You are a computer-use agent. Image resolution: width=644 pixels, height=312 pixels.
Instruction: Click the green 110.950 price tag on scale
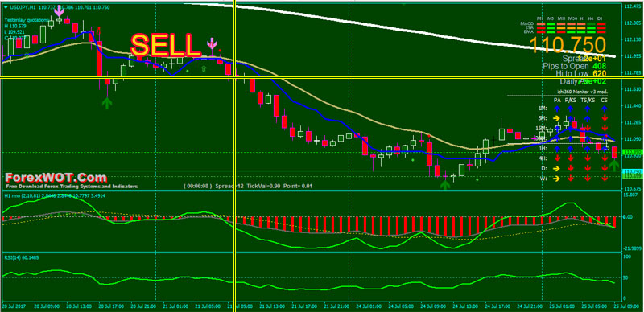pos(633,152)
